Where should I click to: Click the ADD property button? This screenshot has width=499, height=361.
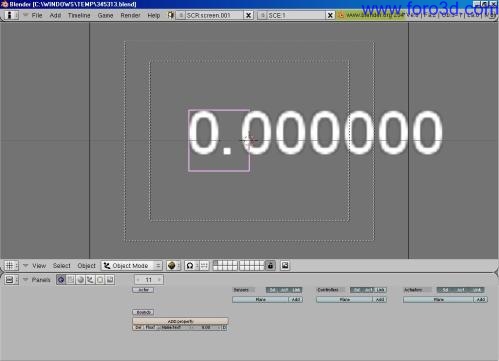tap(180, 321)
